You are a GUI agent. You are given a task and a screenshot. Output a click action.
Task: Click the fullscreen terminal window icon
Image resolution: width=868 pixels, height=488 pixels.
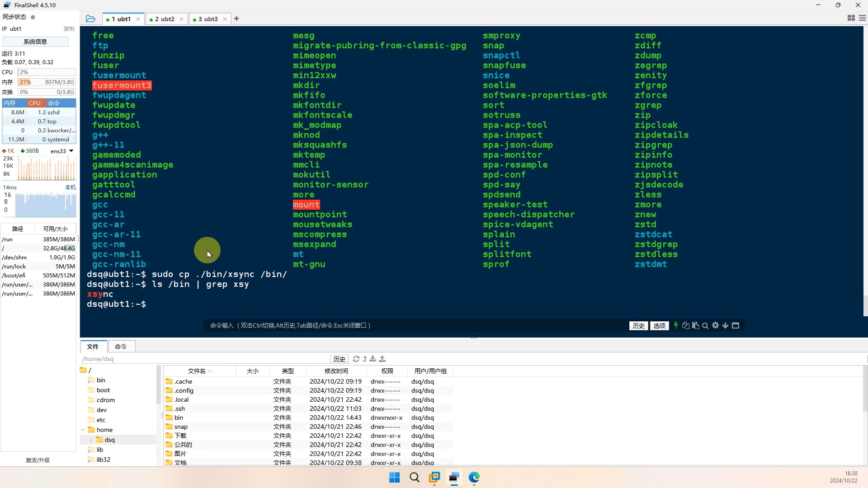[736, 325]
